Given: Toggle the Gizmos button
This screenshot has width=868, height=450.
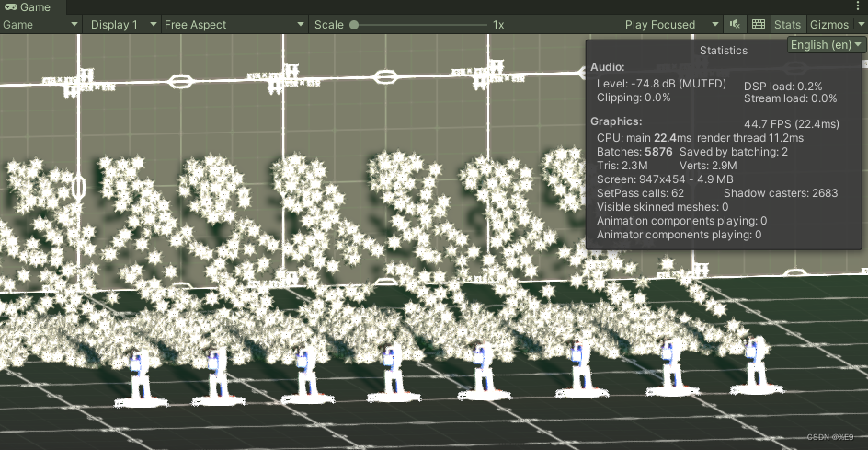Looking at the screenshot, I should [828, 24].
